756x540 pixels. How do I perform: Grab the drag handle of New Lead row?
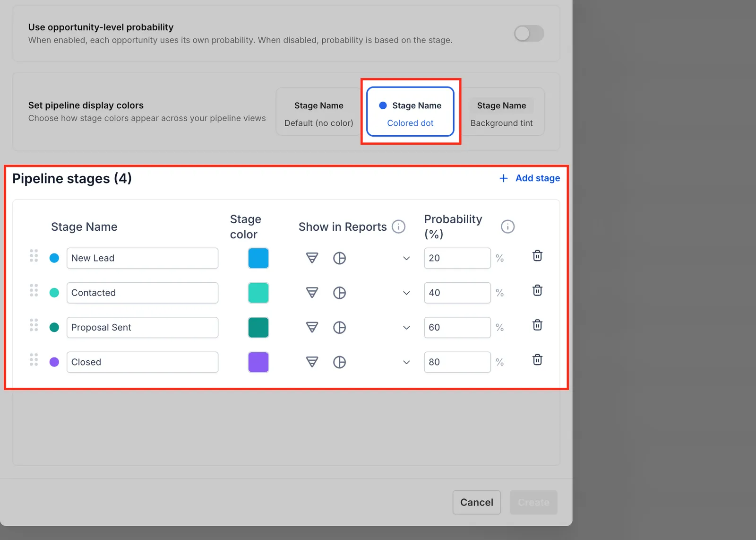coord(34,256)
